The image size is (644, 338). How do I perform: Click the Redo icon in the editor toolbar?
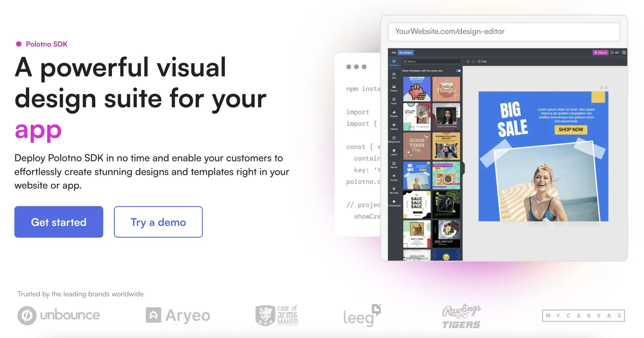click(473, 61)
